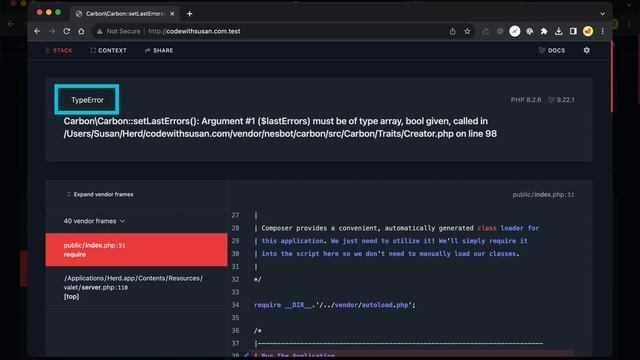Switch to the STACK tab
The width and height of the screenshot is (640, 360).
pyautogui.click(x=59, y=50)
